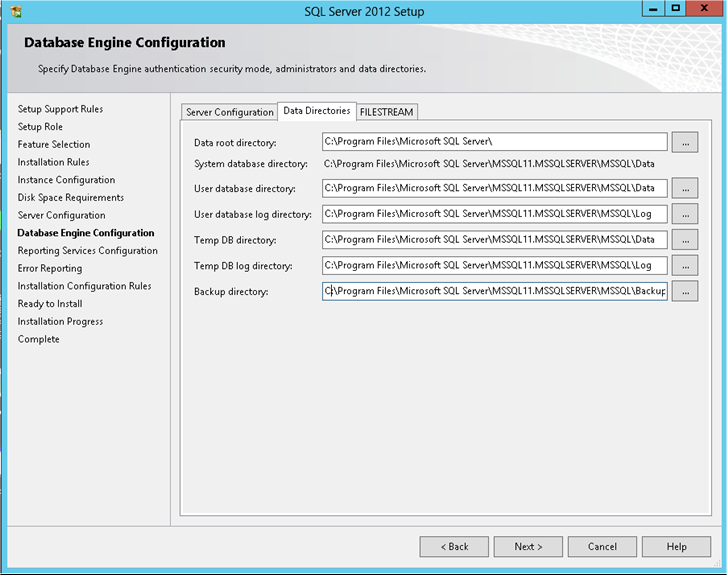
Task: Browse for Temp DB log directory
Action: pos(685,266)
